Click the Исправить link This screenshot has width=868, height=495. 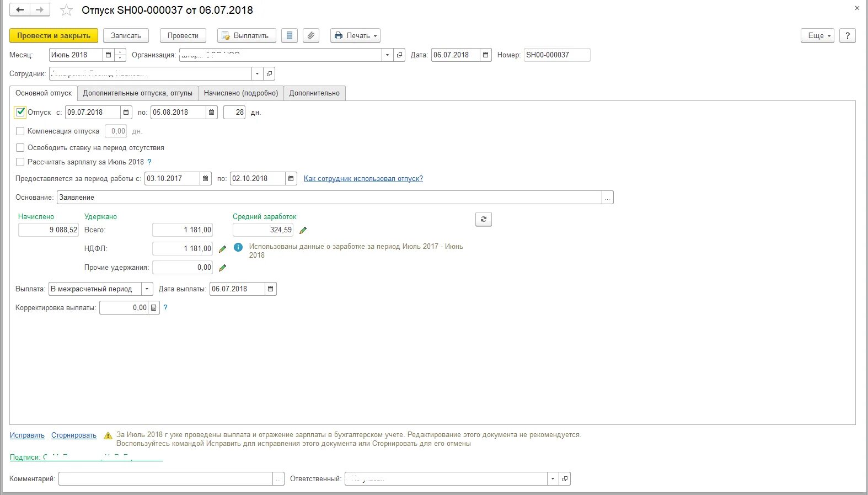pos(27,435)
